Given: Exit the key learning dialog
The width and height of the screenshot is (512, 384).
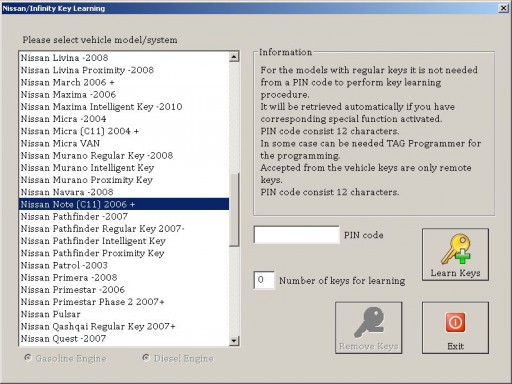Looking at the screenshot, I should click(455, 328).
